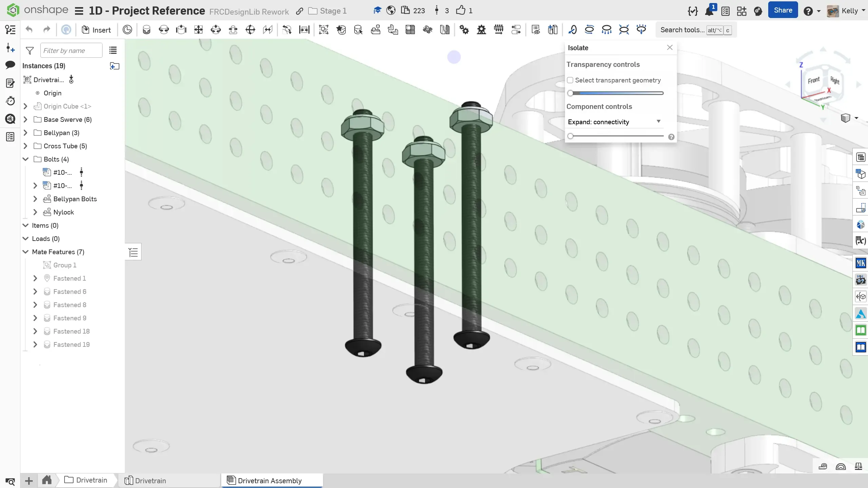Enable Select transparent geometry checkbox

(x=570, y=80)
